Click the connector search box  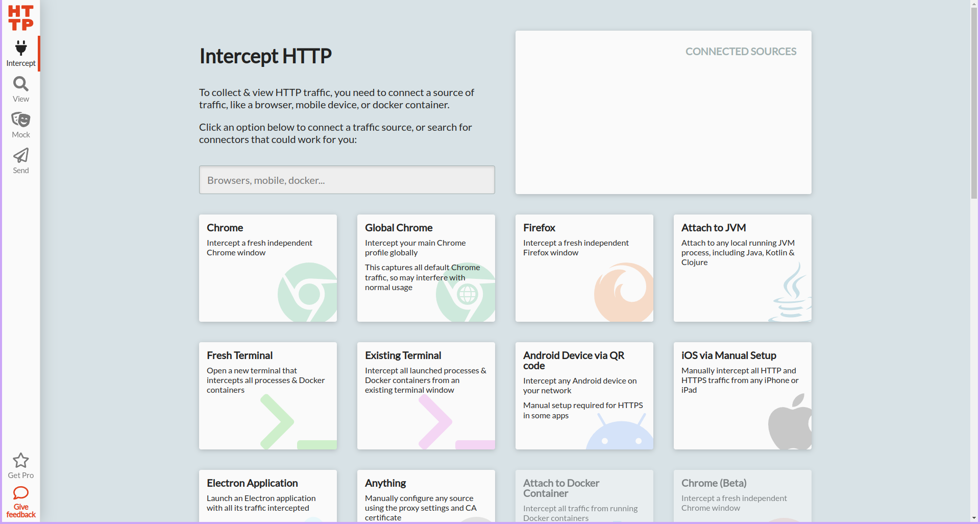[347, 180]
